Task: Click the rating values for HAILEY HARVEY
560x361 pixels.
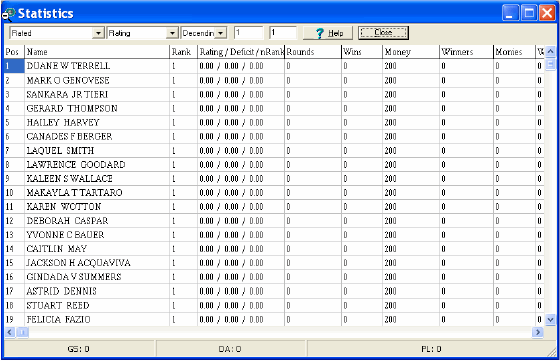Action: tap(241, 122)
